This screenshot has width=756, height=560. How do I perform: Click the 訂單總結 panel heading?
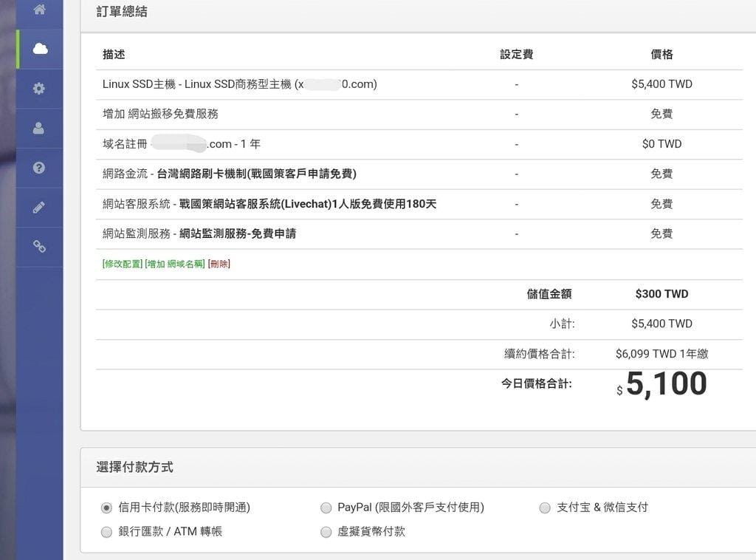point(122,12)
